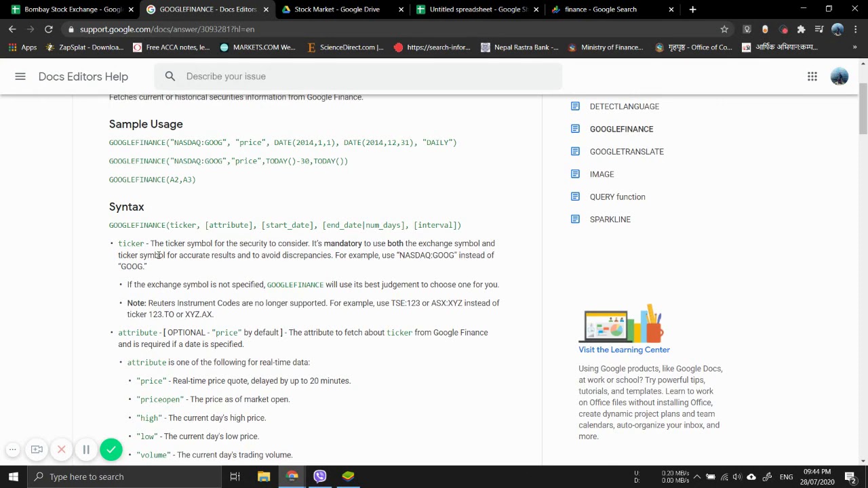
Task: Toggle the webcam in recorder toolbar
Action: tap(37, 449)
